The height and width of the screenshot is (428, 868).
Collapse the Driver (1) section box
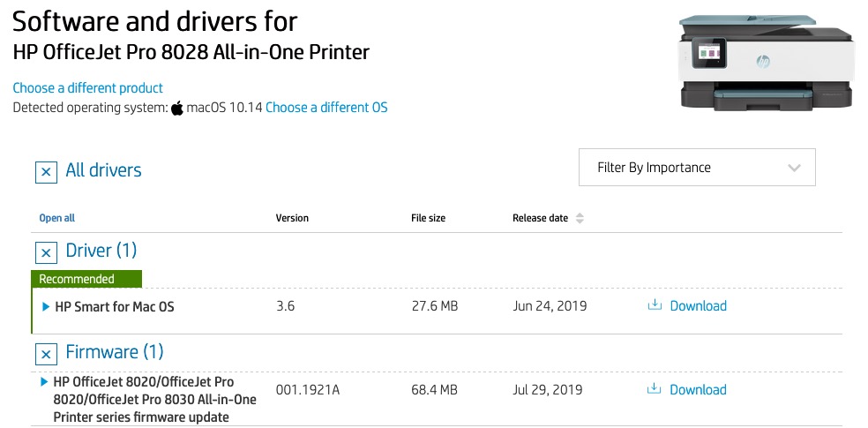click(46, 253)
